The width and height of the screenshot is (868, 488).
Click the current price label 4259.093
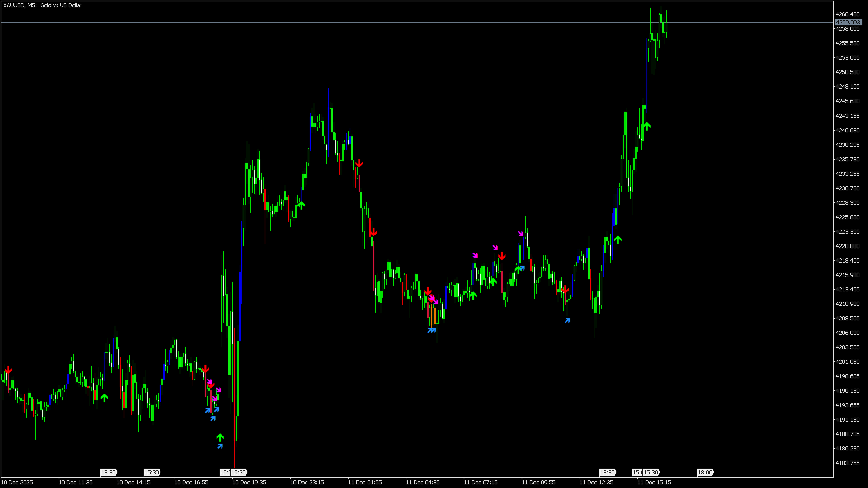click(x=847, y=22)
